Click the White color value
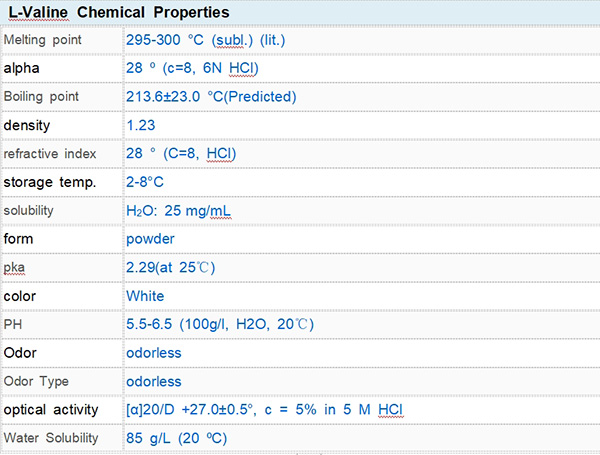600x455 pixels. point(145,296)
